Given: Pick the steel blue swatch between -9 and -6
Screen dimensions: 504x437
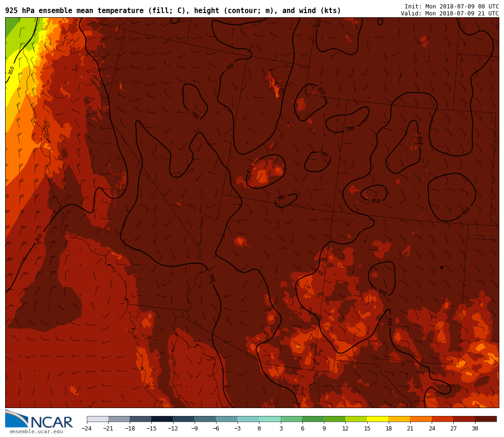Looking at the screenshot, I should tap(205, 419).
